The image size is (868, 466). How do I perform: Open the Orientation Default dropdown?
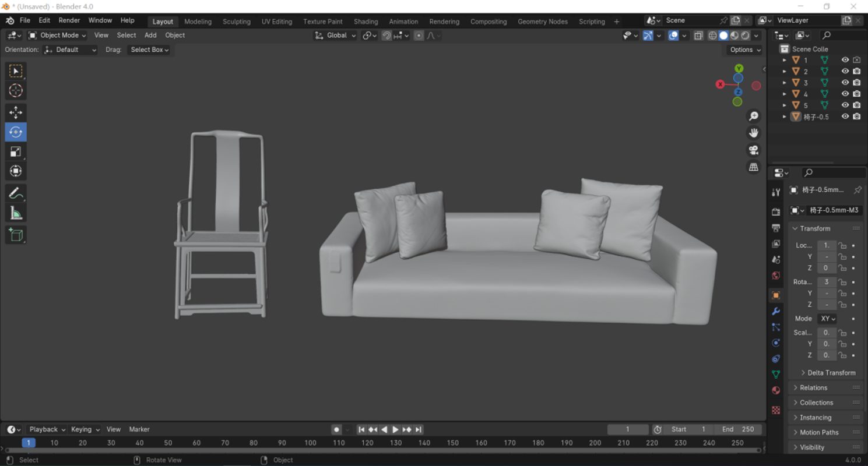[71, 50]
